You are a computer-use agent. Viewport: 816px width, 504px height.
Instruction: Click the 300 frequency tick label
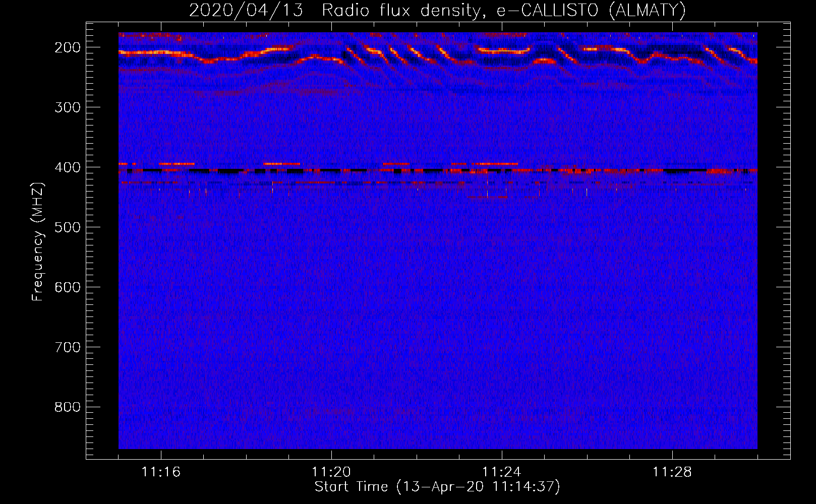click(x=67, y=107)
